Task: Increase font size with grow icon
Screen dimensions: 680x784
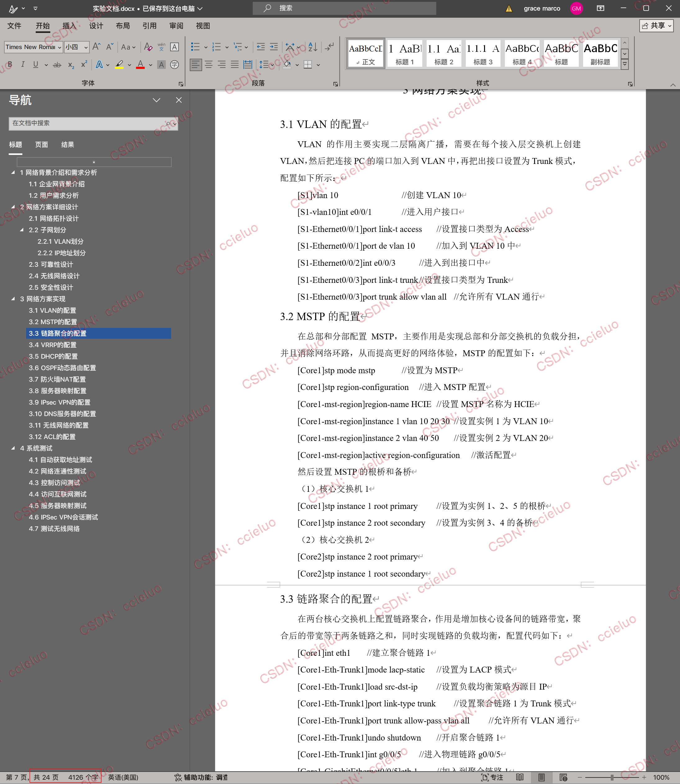Action: [x=96, y=47]
